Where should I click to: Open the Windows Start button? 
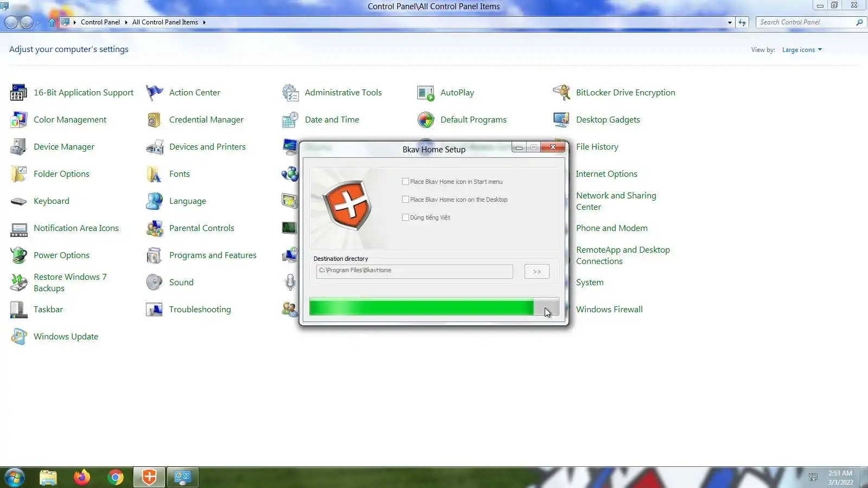pos(15,477)
